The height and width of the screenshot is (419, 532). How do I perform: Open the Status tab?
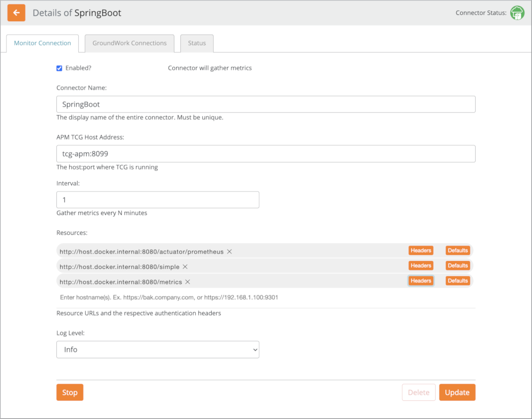(197, 43)
